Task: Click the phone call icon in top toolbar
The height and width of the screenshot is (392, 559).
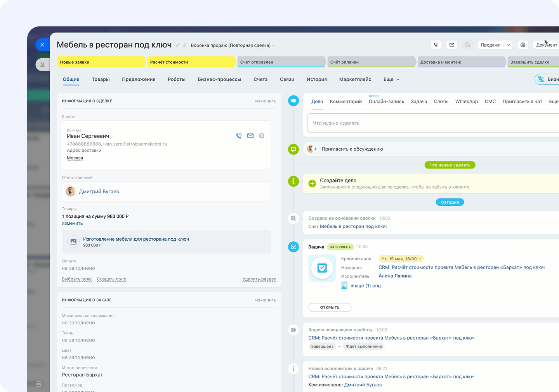Action: [436, 45]
